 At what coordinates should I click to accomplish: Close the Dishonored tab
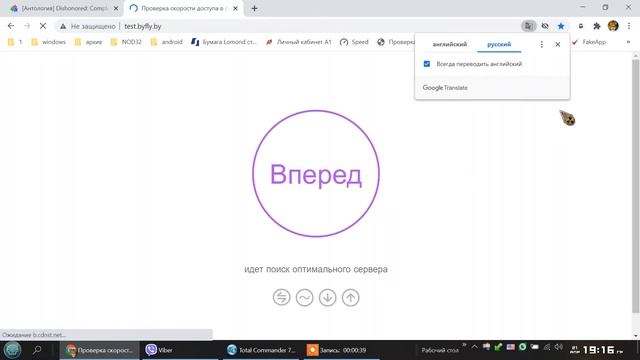tap(116, 8)
